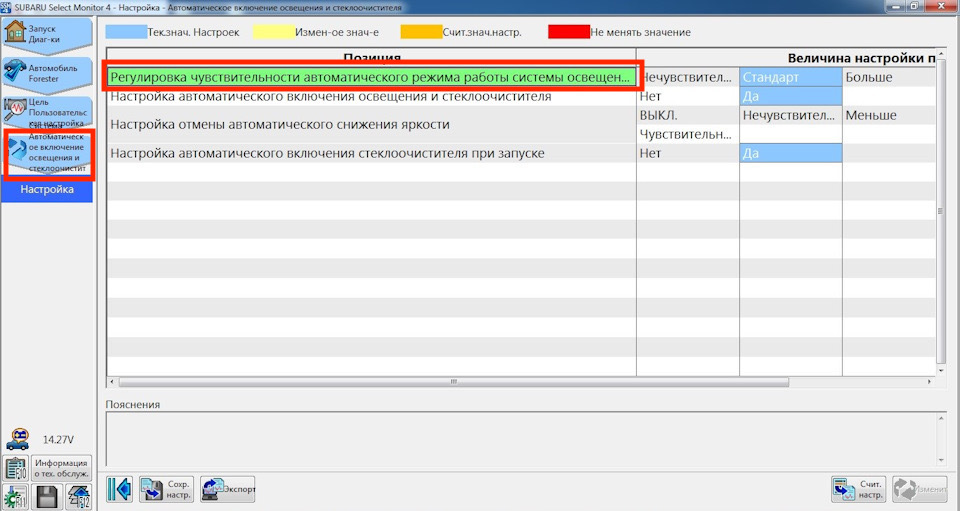Image resolution: width=960 pixels, height=511 pixels.
Task: Click yellow Измен-ое знач-е legend swatch
Action: 274,32
